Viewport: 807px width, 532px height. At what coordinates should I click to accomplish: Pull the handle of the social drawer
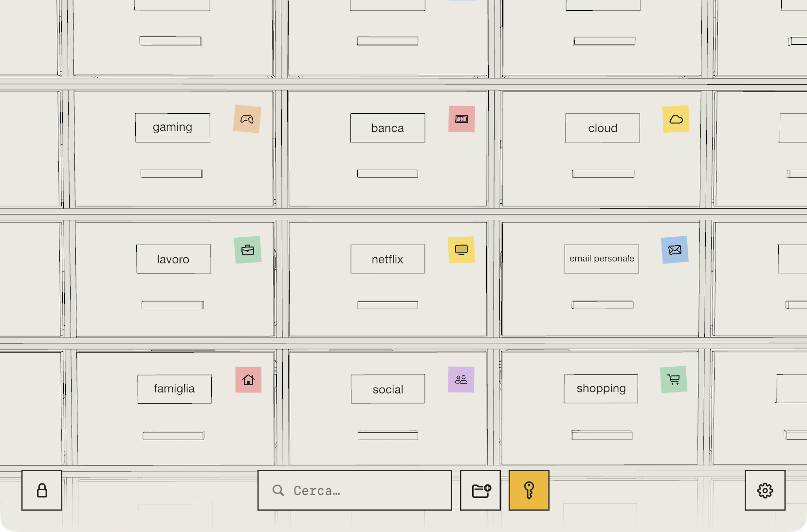coord(387,436)
